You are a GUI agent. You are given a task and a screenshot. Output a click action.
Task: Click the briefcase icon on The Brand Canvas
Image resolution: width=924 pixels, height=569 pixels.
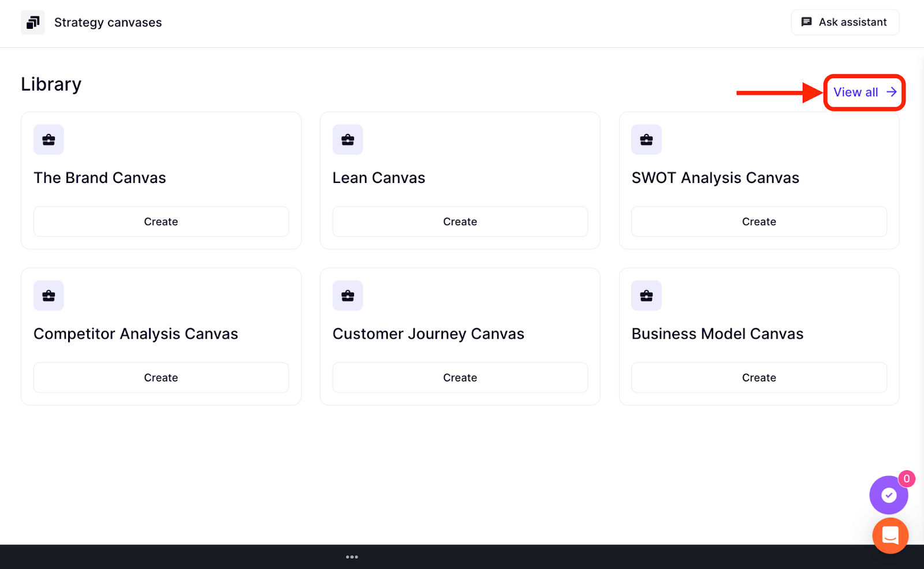click(49, 140)
